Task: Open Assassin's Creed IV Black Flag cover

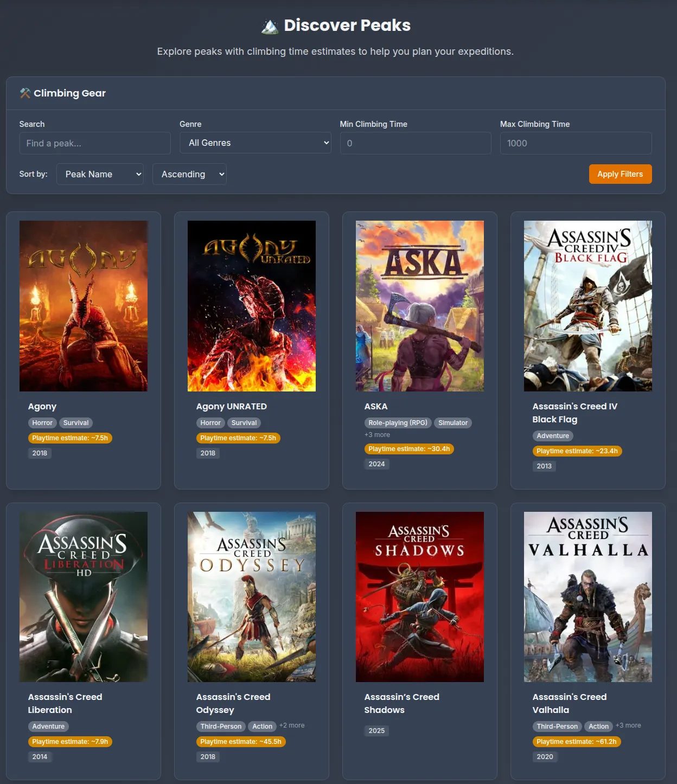Action: pos(588,306)
